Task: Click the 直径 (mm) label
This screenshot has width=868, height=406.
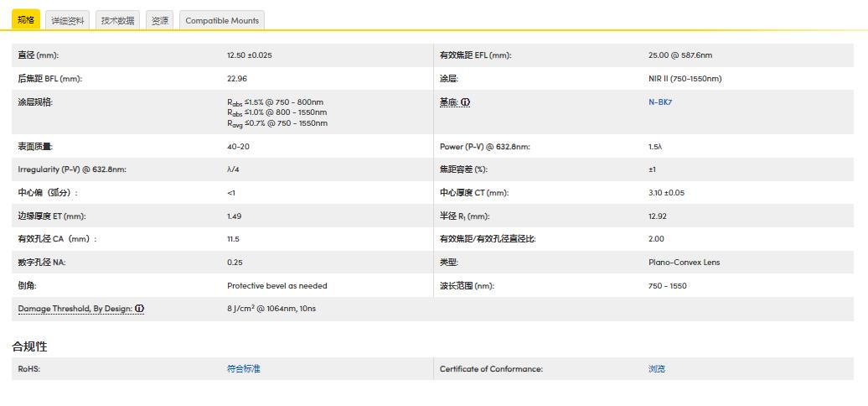Action: click(39, 55)
